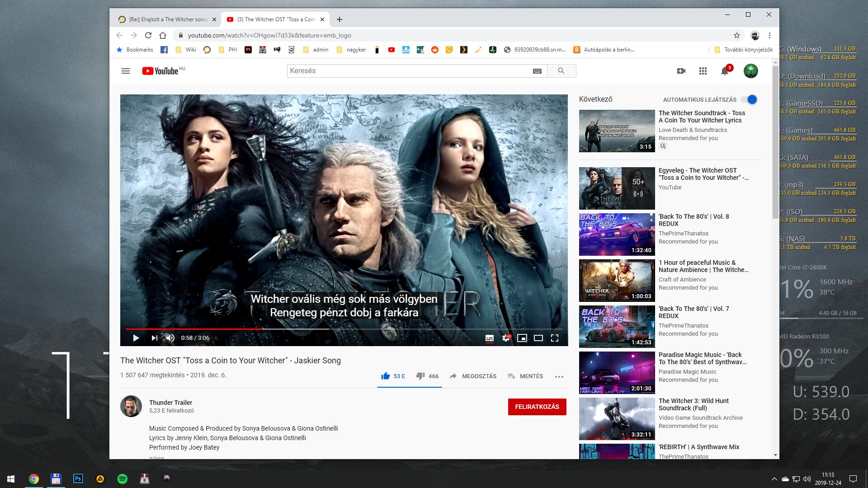Open the Facebook bookmark icon
Image resolution: width=868 pixels, height=488 pixels.
(x=164, y=50)
